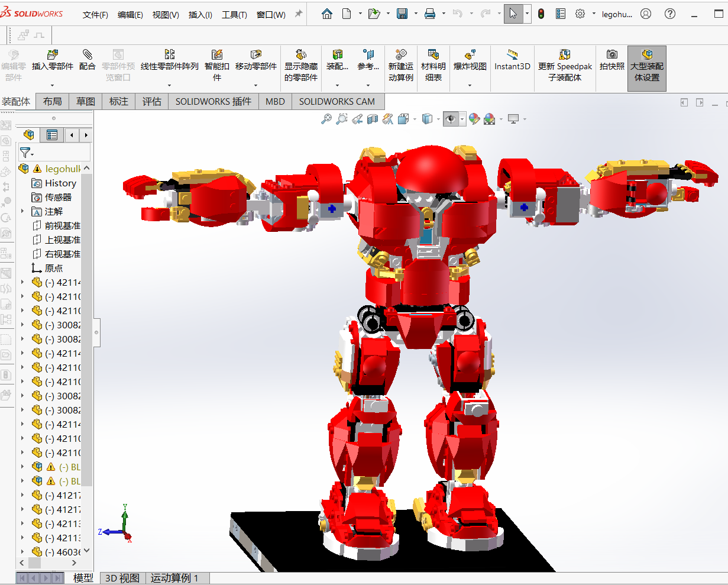
Task: Click Previous View icon
Action: pyautogui.click(x=357, y=119)
